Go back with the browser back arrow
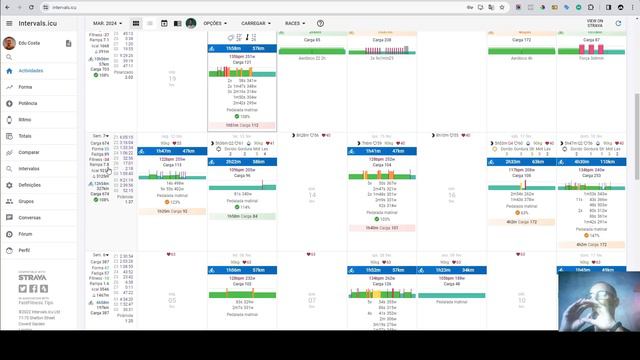The width and height of the screenshot is (640, 360). pyautogui.click(x=7, y=7)
